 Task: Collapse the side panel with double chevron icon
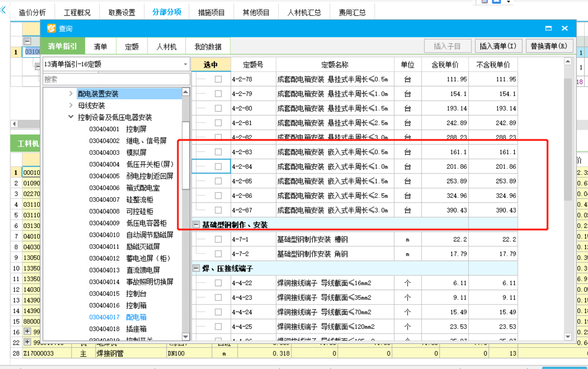click(x=4, y=10)
